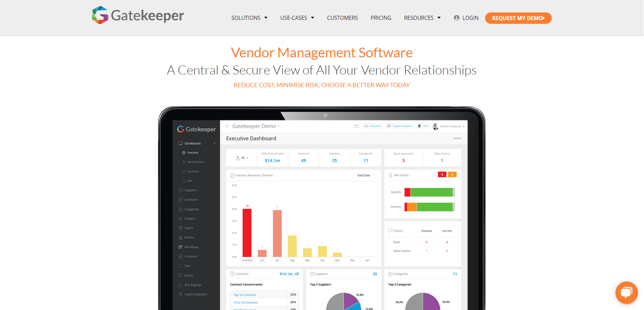This screenshot has height=310, width=644.
Task: Toggle the Contract Renewals Timeline checkbox
Action: (x=232, y=175)
